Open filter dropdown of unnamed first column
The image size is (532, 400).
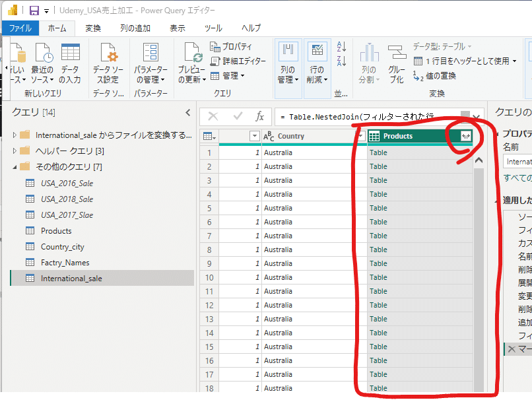[x=255, y=137]
